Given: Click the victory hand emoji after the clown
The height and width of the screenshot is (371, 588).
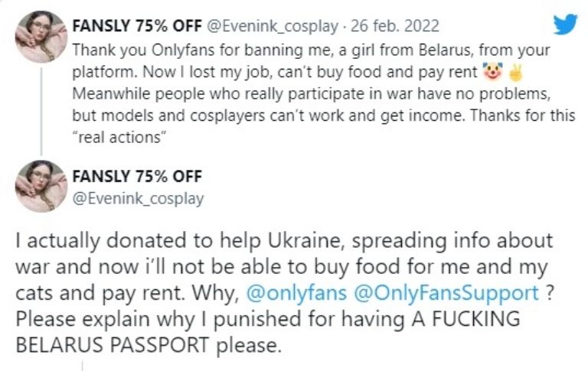Looking at the screenshot, I should tap(515, 73).
